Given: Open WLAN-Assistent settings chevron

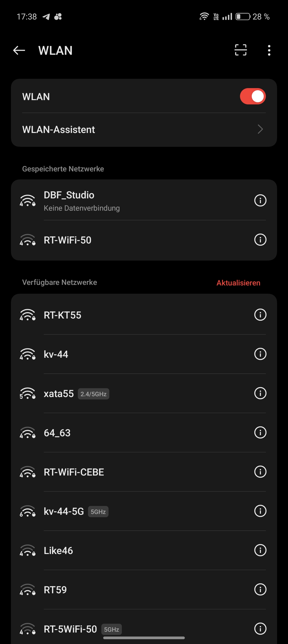Looking at the screenshot, I should tap(260, 129).
